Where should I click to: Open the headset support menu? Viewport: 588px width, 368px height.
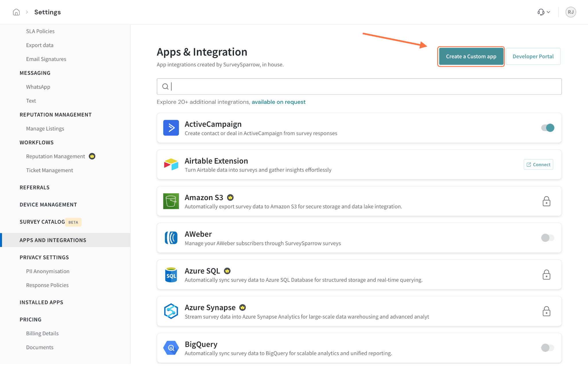[x=544, y=12]
